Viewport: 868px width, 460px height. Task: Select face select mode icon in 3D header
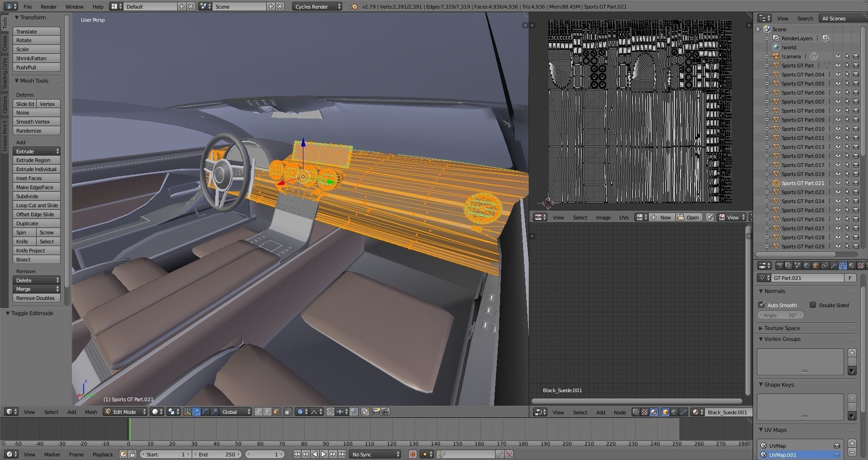click(276, 412)
